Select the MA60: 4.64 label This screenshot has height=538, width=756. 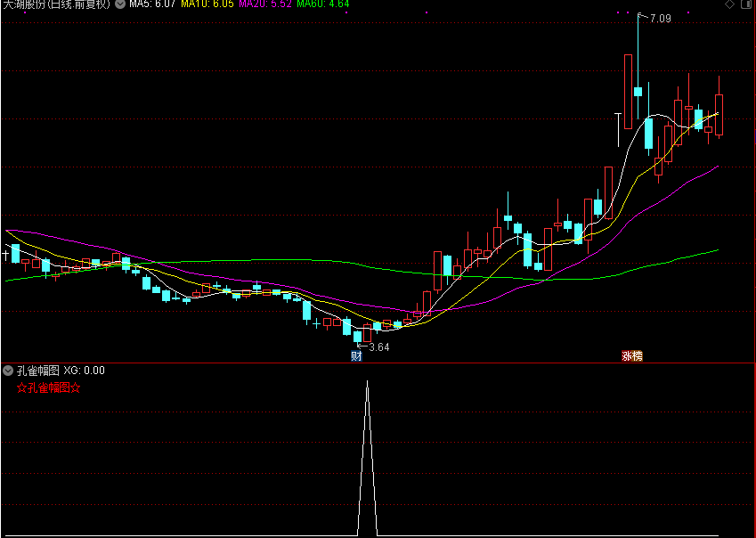coord(323,4)
